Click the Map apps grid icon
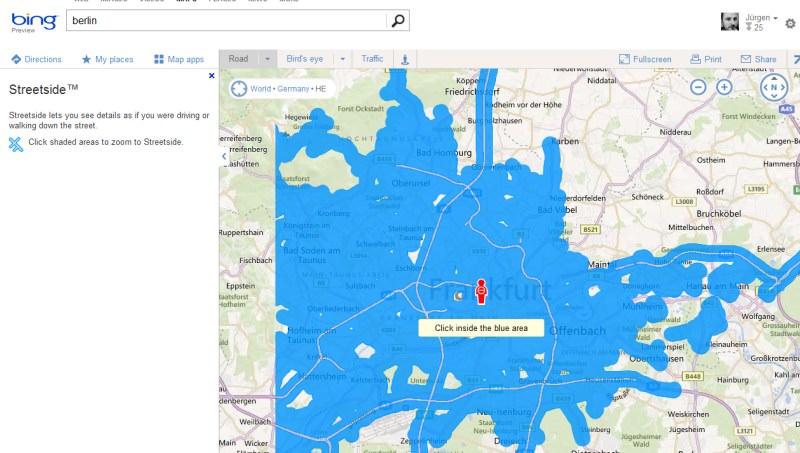The width and height of the screenshot is (800, 453). click(159, 59)
